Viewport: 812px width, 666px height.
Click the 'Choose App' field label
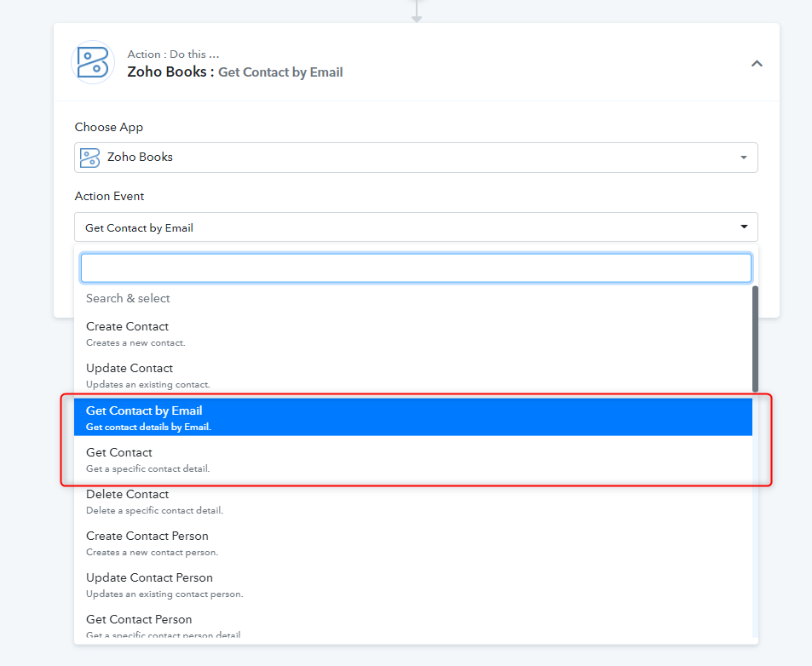pos(109,127)
